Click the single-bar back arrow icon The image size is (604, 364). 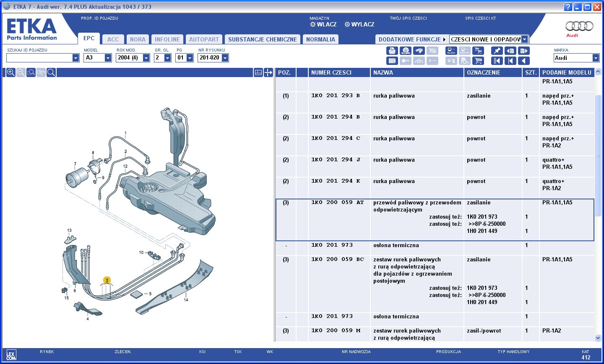[x=510, y=61]
